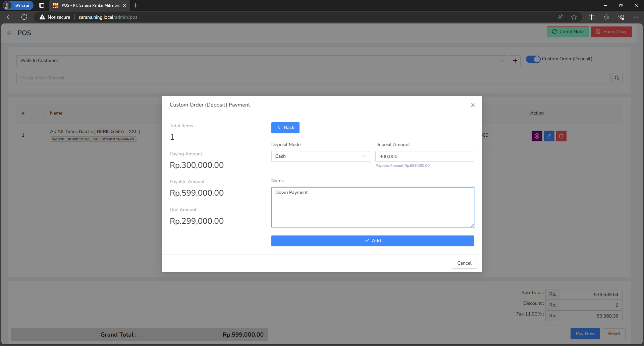Click the Action column header

(537, 113)
